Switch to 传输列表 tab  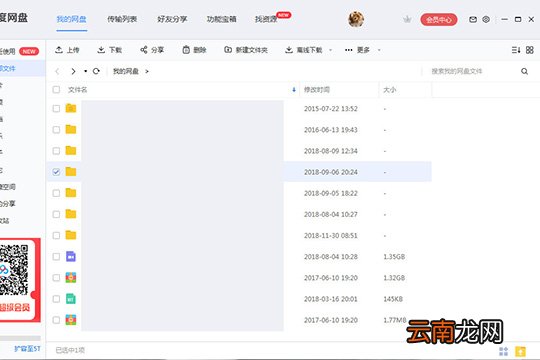coord(122,19)
